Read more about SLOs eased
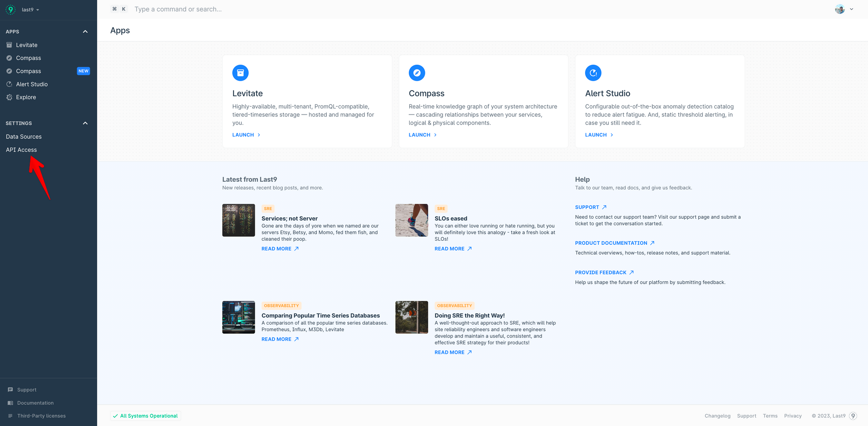868x426 pixels. tap(453, 249)
